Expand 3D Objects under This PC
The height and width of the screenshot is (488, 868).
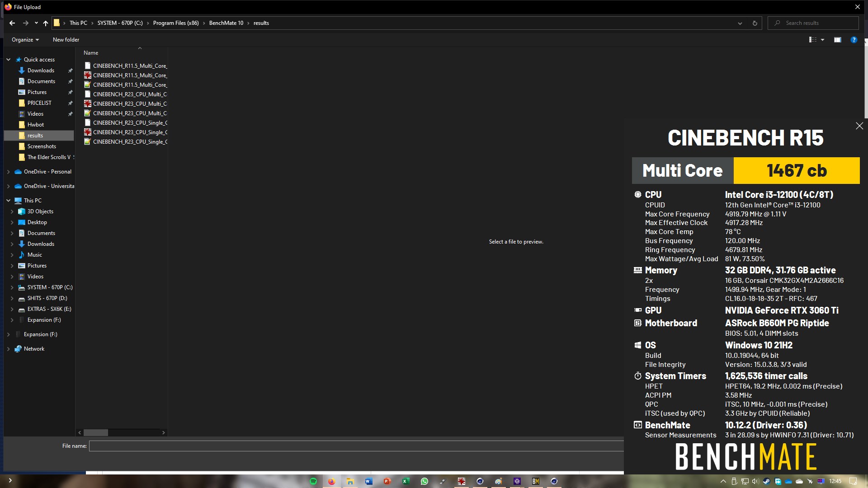coord(12,211)
